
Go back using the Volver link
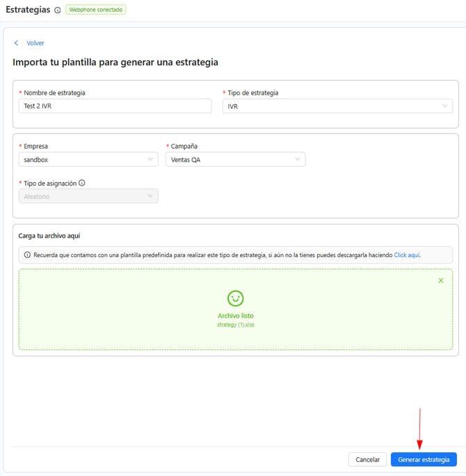click(35, 43)
